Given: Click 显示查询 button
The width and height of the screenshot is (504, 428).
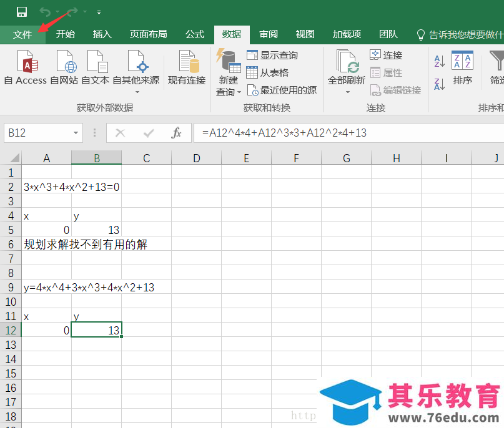Looking at the screenshot, I should (272, 56).
